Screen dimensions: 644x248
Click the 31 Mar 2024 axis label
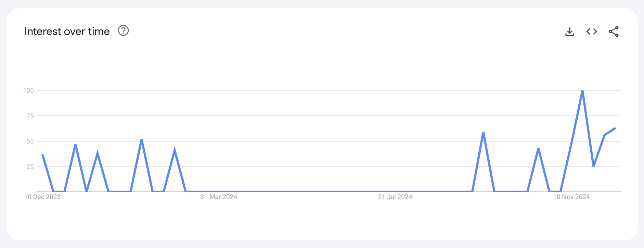point(219,197)
